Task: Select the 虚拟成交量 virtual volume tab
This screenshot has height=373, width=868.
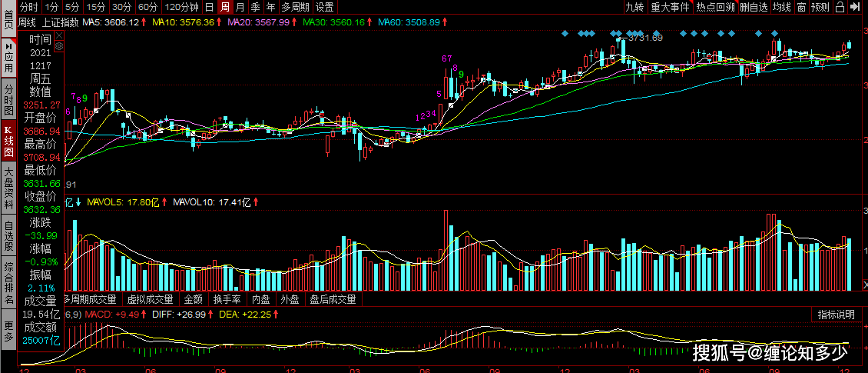Action: 149,299
